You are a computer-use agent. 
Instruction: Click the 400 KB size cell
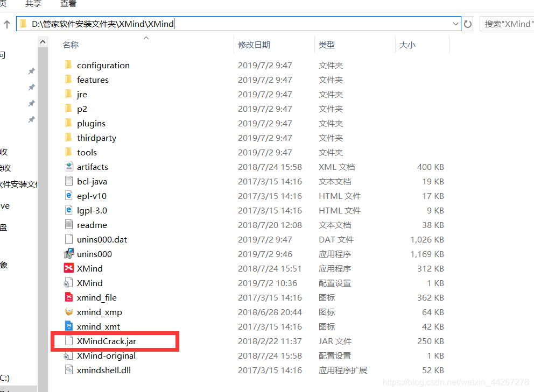click(431, 167)
